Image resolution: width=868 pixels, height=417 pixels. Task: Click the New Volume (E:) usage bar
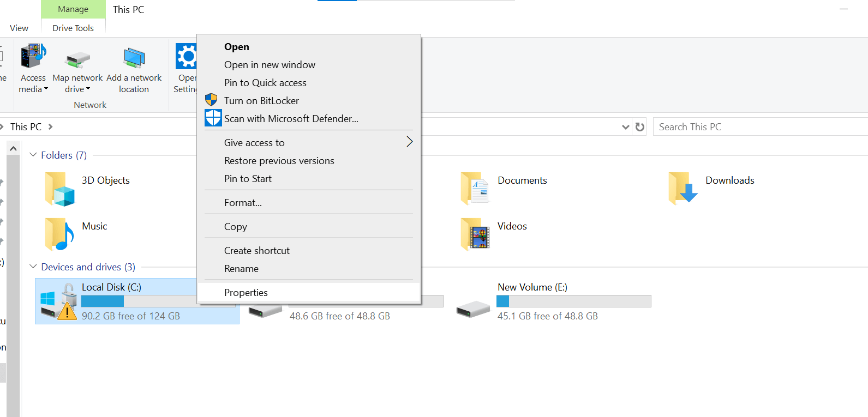[573, 301]
